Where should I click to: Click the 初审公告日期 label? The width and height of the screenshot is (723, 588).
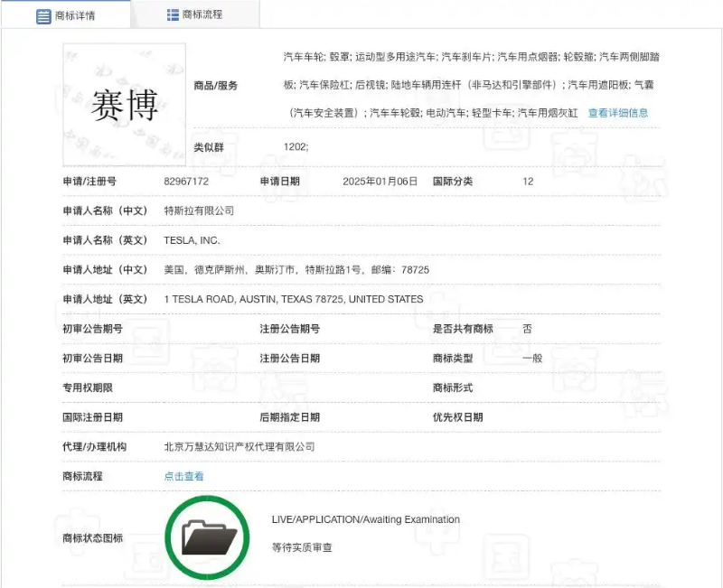click(x=93, y=358)
